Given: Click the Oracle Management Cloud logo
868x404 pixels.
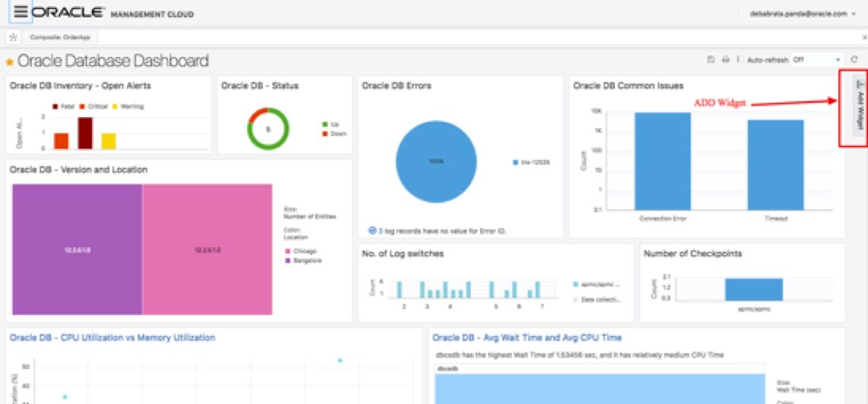Looking at the screenshot, I should [113, 13].
